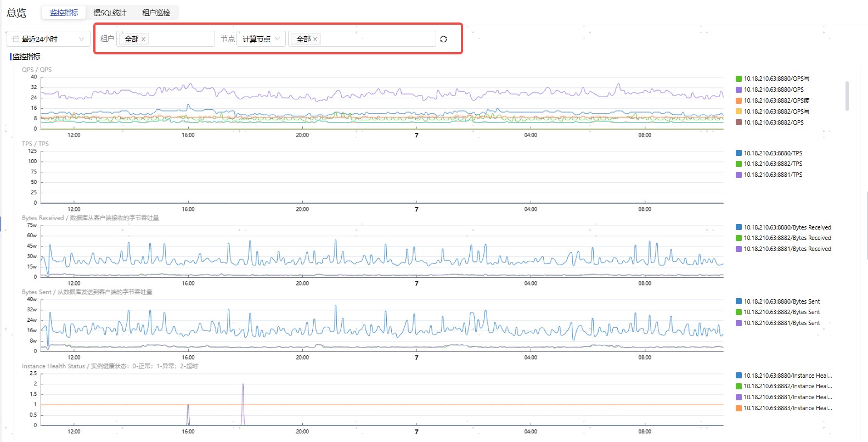Image resolution: width=868 pixels, height=442 pixels.
Task: Open the 计算节点 node type dropdown
Action: coord(261,39)
